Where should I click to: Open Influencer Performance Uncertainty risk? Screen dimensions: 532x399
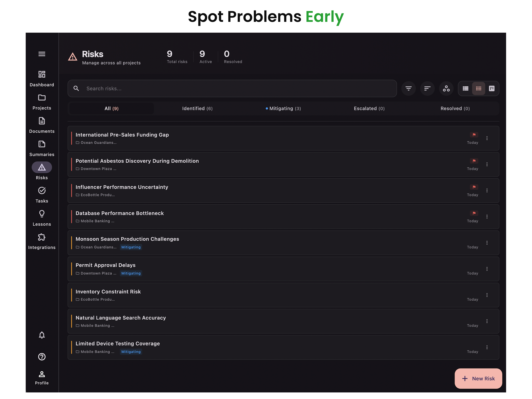[x=283, y=190]
